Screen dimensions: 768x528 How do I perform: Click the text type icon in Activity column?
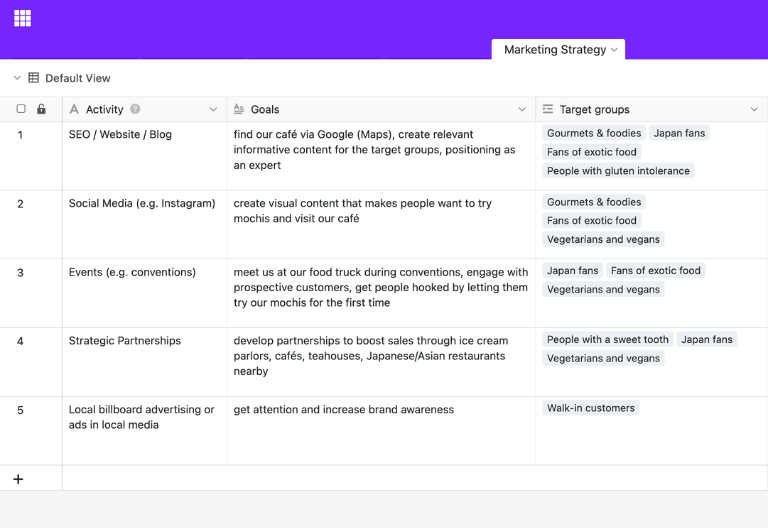pyautogui.click(x=74, y=109)
